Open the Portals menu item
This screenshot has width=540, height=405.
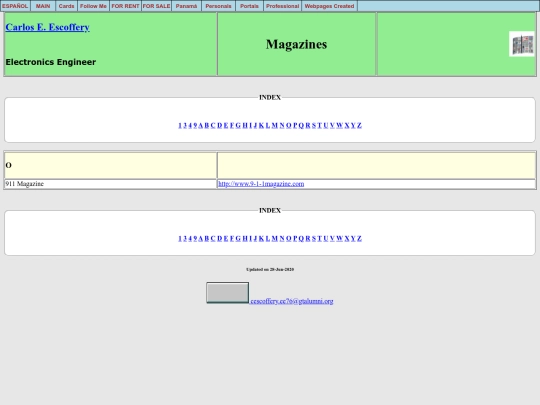249,6
